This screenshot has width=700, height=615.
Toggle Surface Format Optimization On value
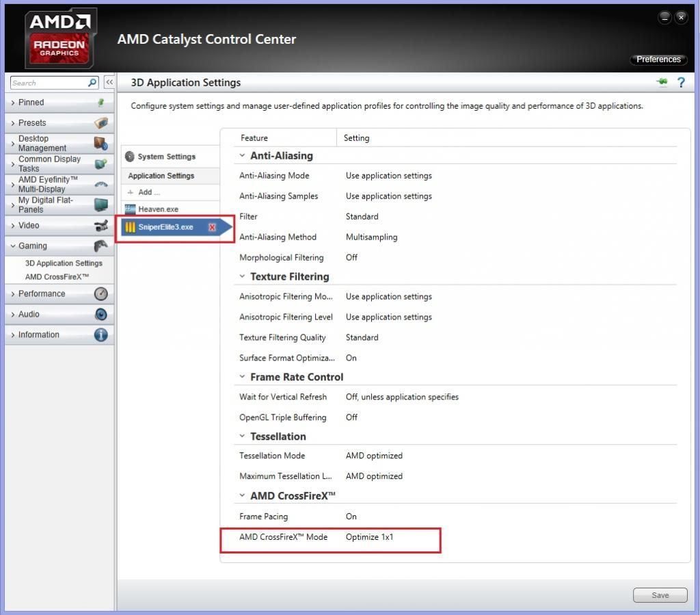[x=351, y=358]
